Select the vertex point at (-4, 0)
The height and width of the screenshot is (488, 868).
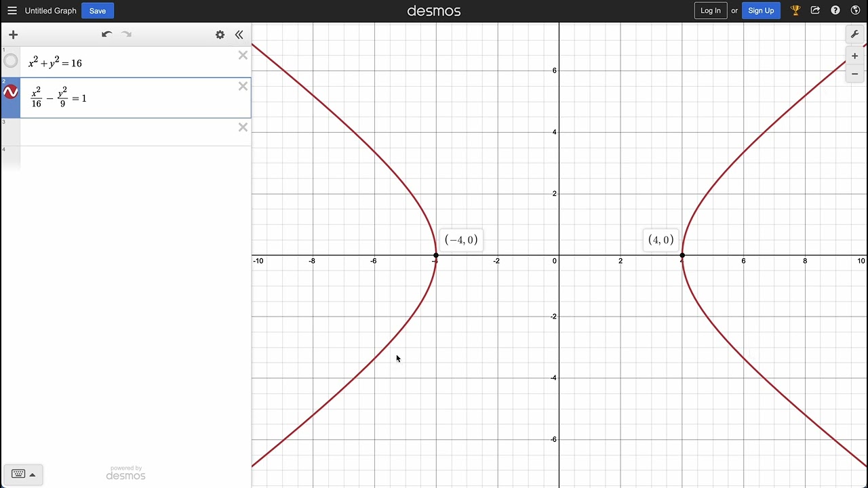(436, 256)
